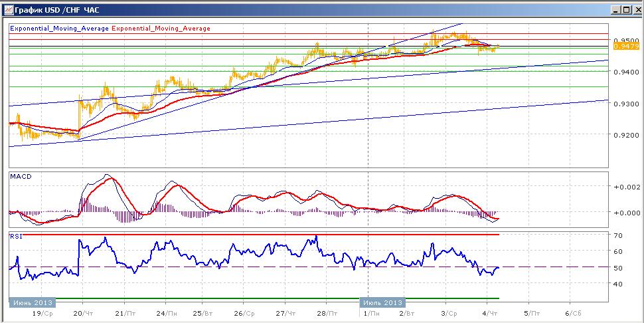Select the blue Exponential_Moving_Average legend label
644x323 pixels.
click(59, 29)
